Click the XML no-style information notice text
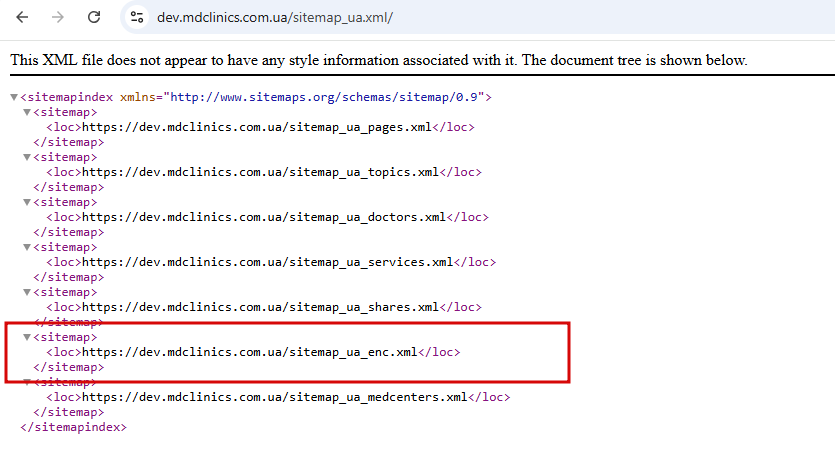This screenshot has height=465, width=835. point(379,60)
